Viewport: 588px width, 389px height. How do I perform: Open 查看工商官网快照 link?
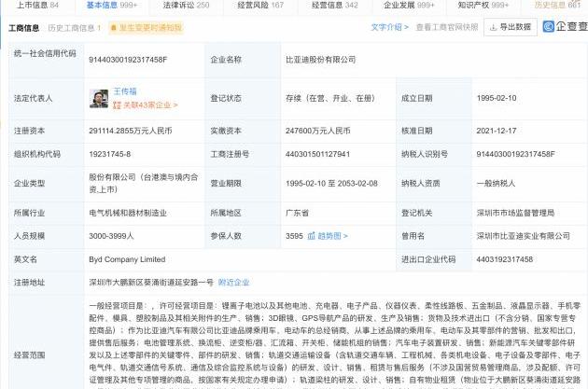click(447, 27)
